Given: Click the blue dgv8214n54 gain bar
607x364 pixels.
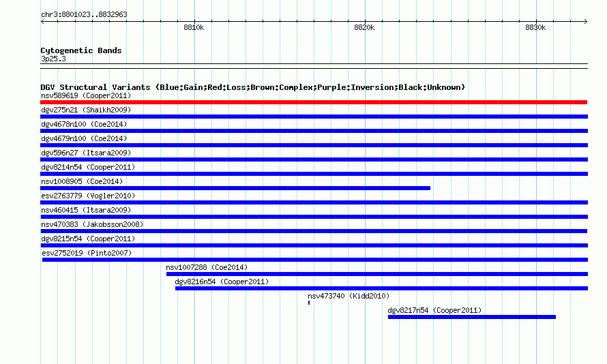Looking at the screenshot, I should pos(314,174).
